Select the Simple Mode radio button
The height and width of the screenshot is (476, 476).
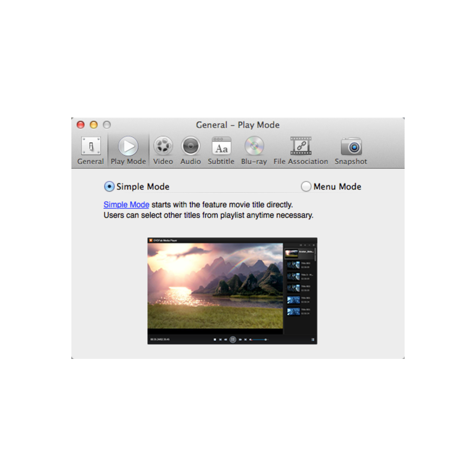click(108, 187)
